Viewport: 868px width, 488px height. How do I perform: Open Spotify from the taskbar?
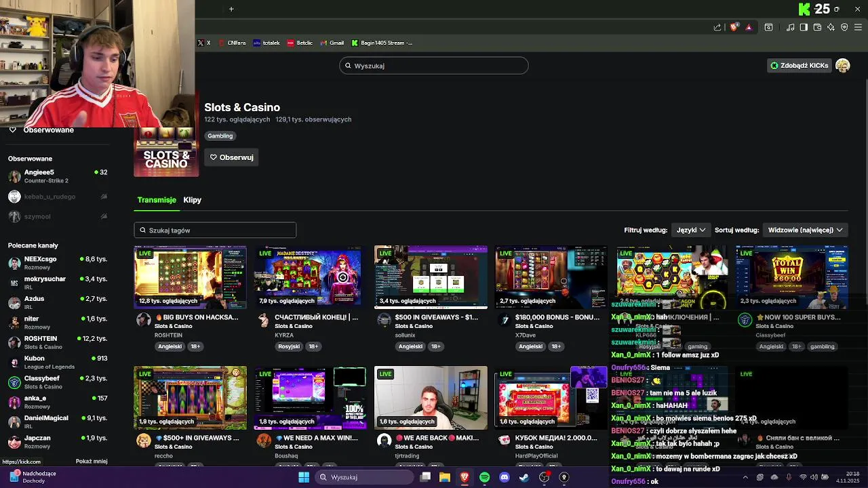484,477
